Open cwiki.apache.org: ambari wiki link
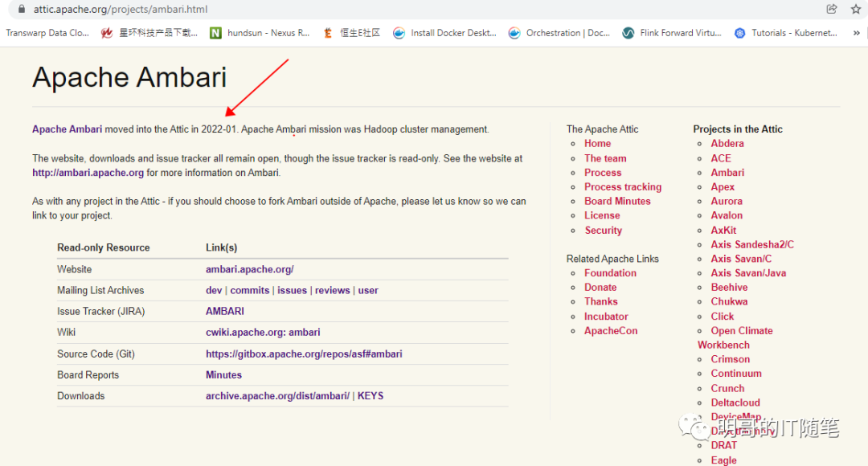 tap(263, 333)
